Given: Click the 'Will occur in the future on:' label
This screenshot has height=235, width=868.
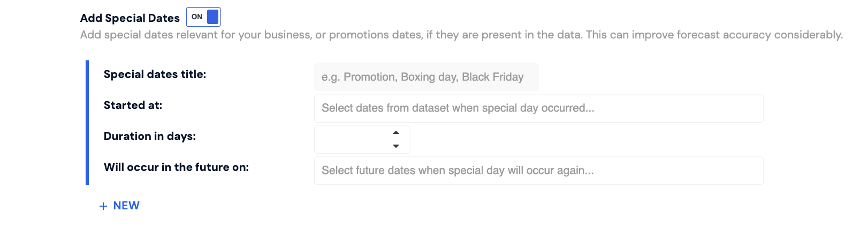Looking at the screenshot, I should point(176,167).
